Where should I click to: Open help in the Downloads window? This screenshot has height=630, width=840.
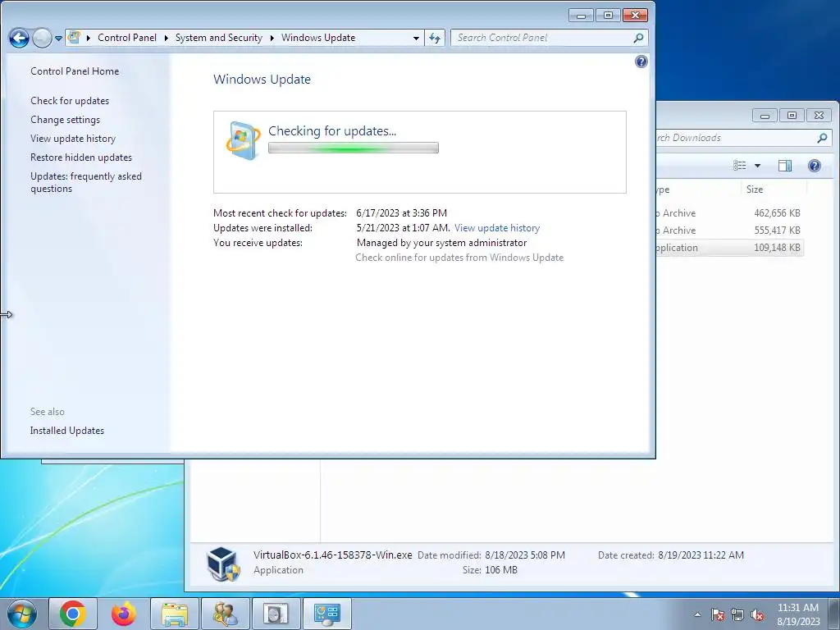pos(815,166)
